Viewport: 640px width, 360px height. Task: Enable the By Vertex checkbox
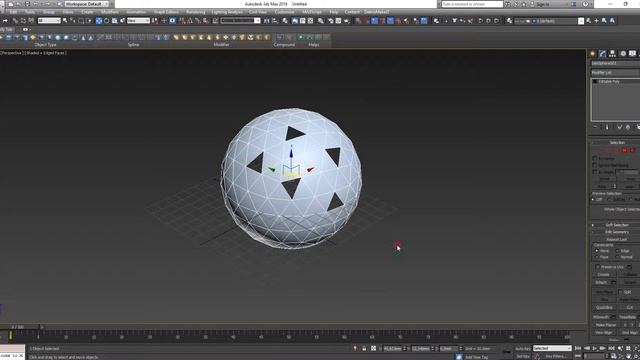click(595, 158)
